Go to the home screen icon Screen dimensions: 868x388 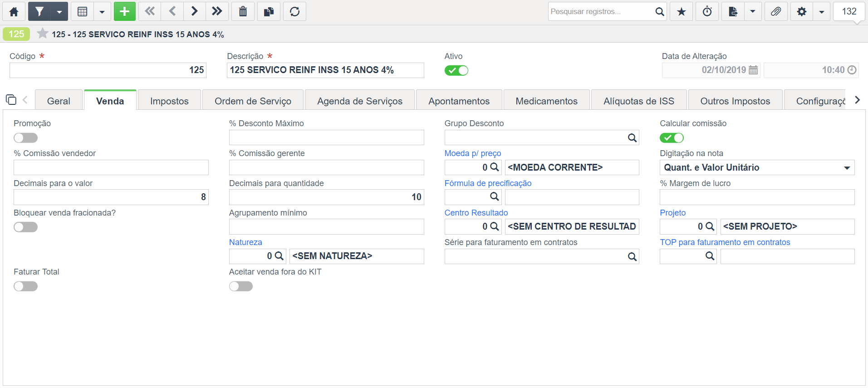pos(14,11)
